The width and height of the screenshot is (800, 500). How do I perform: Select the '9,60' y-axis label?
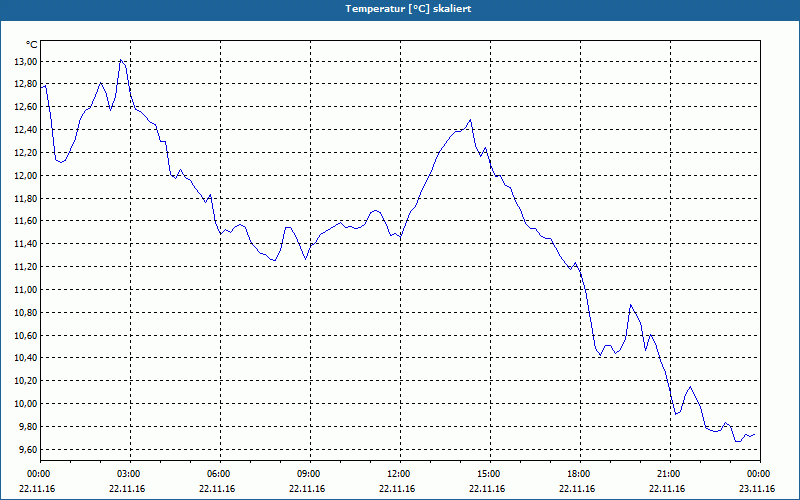pos(29,449)
